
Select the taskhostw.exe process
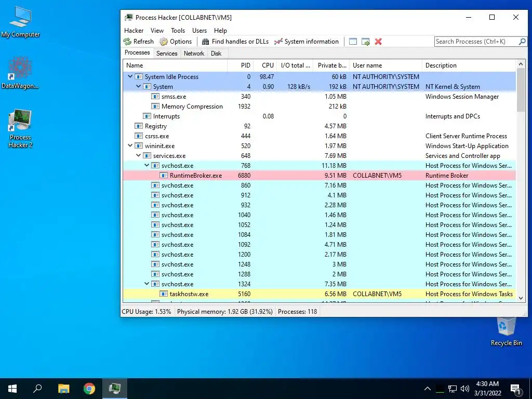[x=320, y=294]
